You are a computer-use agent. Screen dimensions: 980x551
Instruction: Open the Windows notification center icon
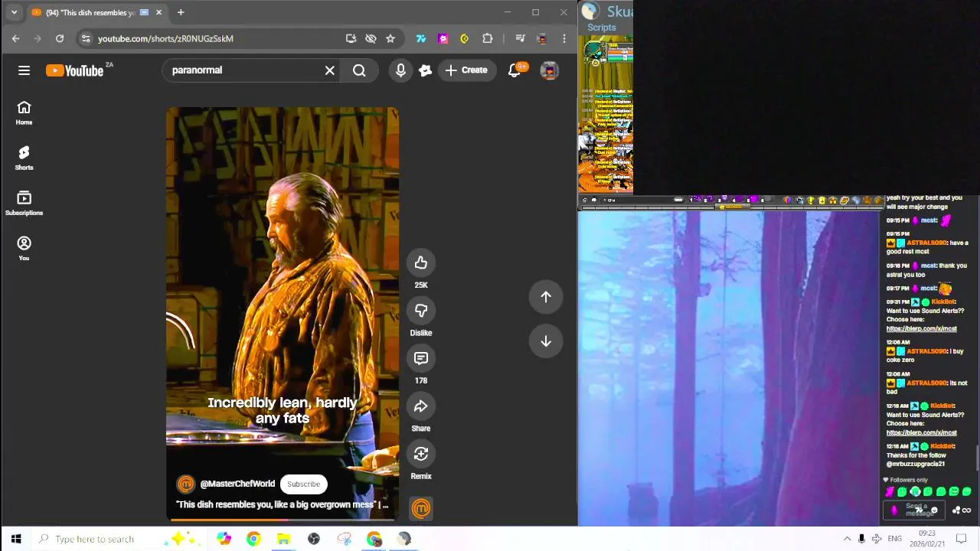tap(962, 539)
